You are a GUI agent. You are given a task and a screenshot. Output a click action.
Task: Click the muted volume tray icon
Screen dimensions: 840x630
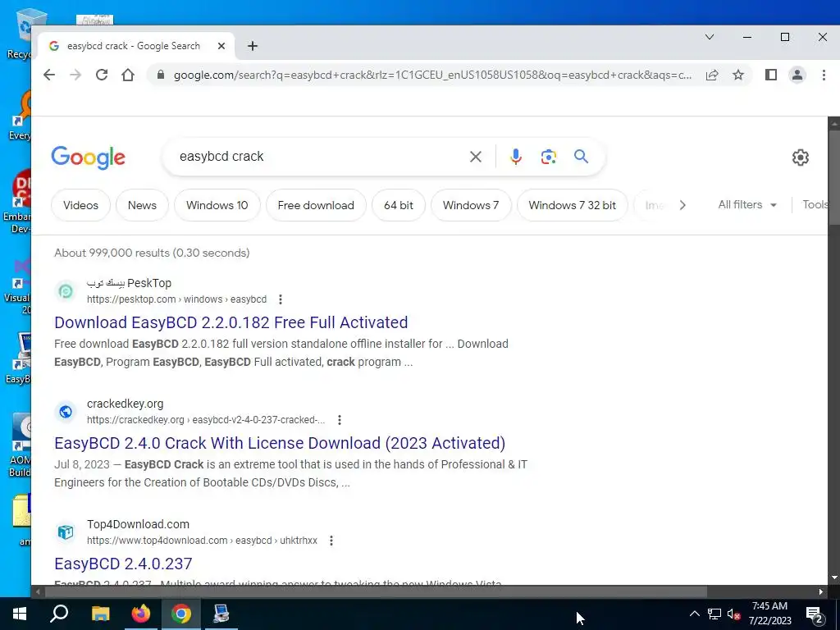734,614
